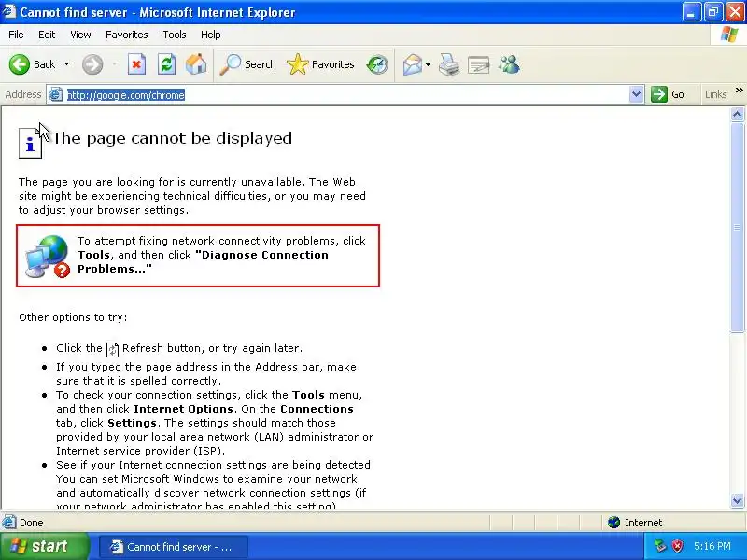Click the Mail envelope icon

(412, 64)
